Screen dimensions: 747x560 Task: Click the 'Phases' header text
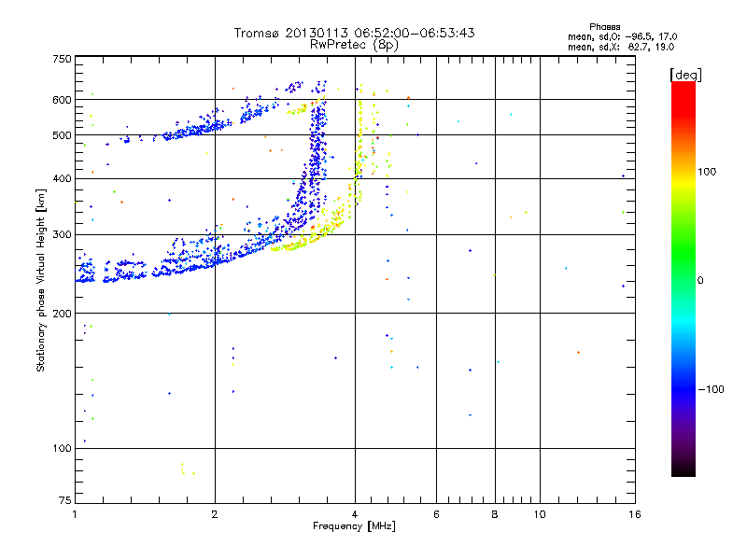pos(604,27)
